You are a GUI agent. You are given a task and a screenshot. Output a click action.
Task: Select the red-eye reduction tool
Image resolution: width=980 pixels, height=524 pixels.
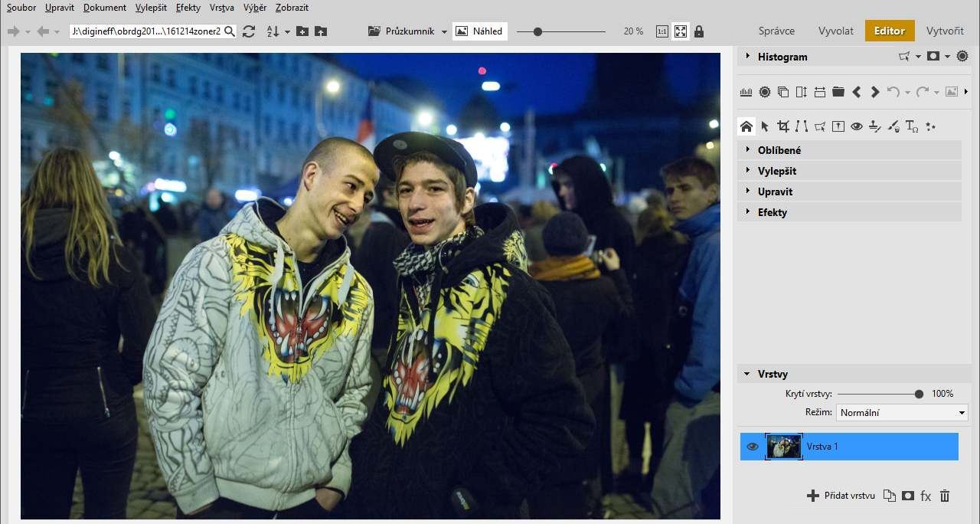point(857,126)
